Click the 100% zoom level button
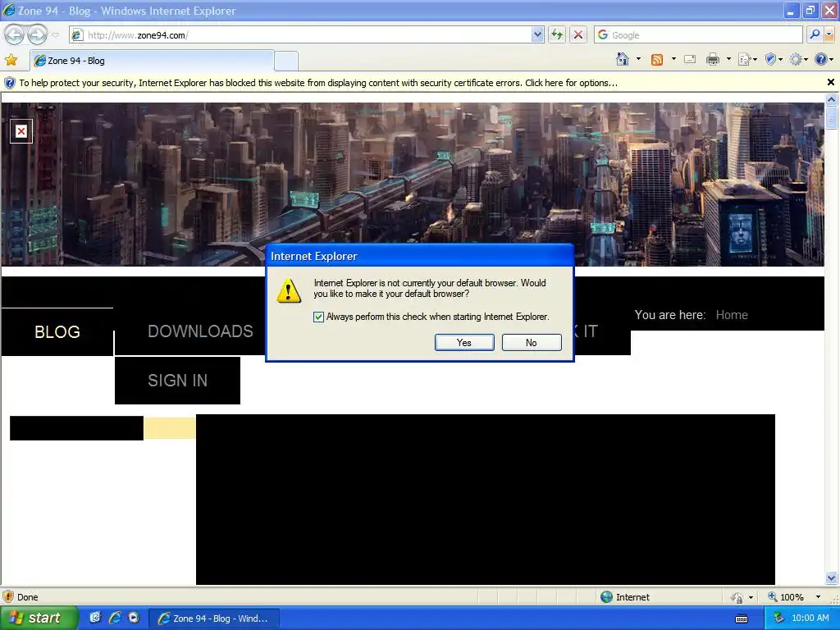The width and height of the screenshot is (840, 630). (786, 597)
